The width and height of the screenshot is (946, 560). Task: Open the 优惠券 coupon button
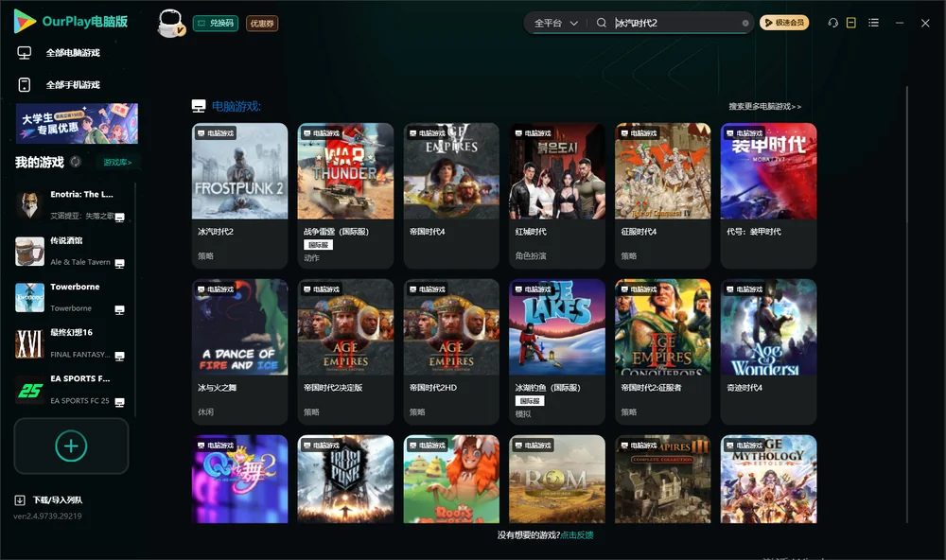pyautogui.click(x=262, y=24)
